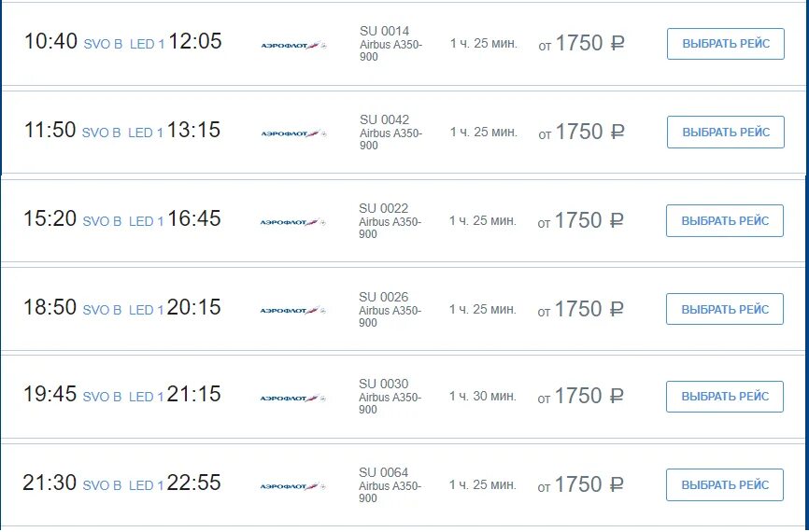Screen dimensions: 809x532
Task: Open LED 1 terminal link arriving 13:15
Action: (x=146, y=133)
